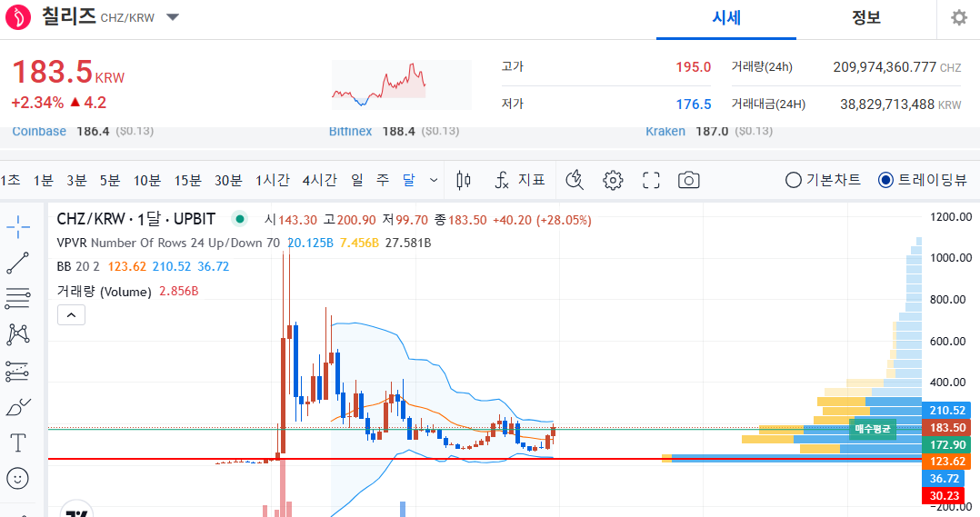Screen dimensions: 980x517
Task: Select the XABCD pattern tool
Action: click(x=18, y=334)
